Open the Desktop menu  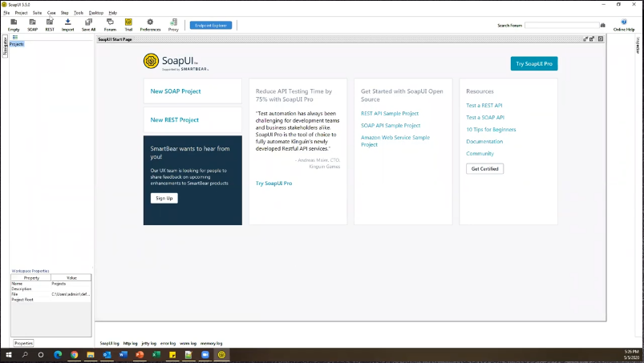point(96,13)
